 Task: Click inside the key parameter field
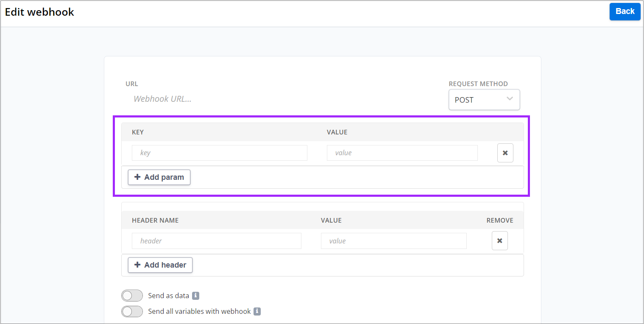click(x=219, y=153)
